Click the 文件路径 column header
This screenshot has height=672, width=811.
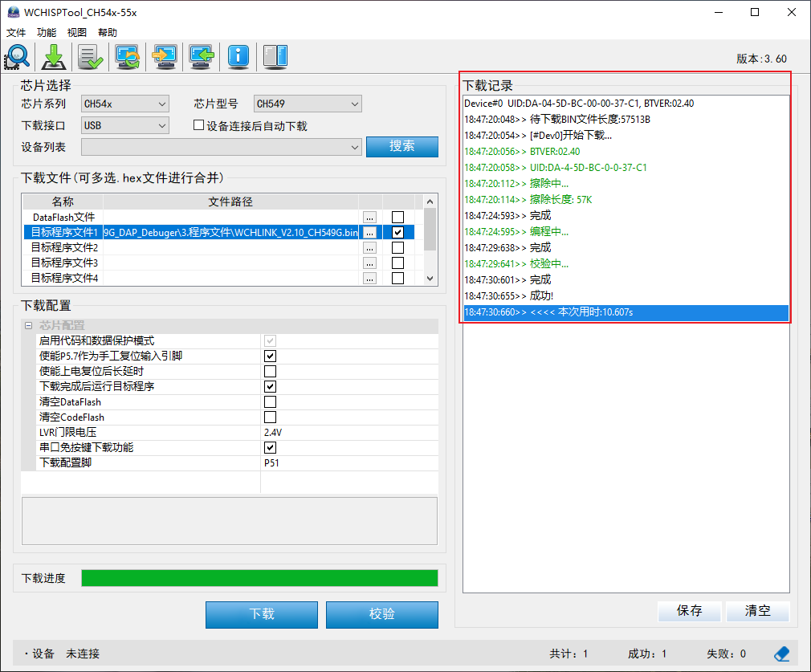pos(230,202)
